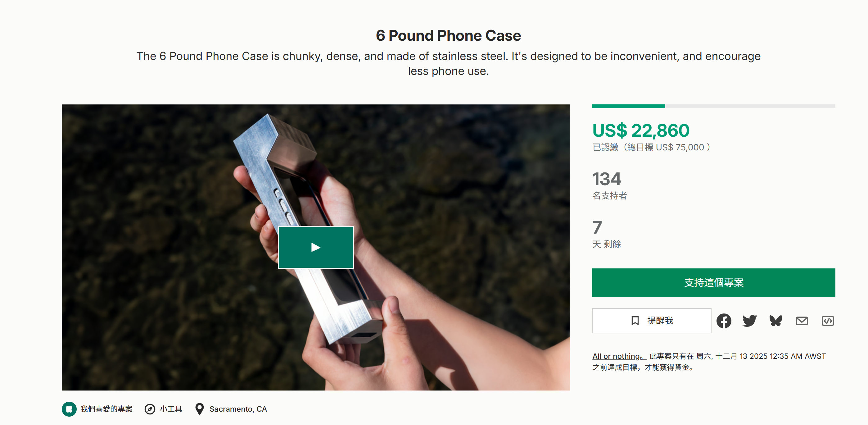This screenshot has width=868, height=425.
Task: Open the 小工具 category link
Action: coord(171,409)
